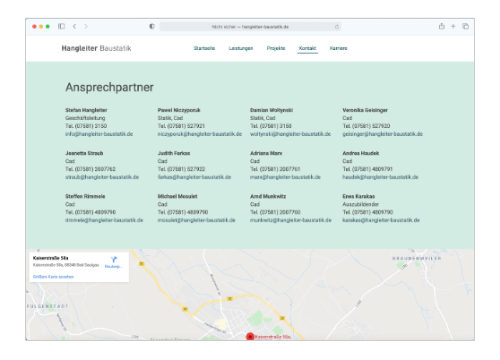Open the Projekte menu item
This screenshot has height=360, width=500.
click(276, 48)
